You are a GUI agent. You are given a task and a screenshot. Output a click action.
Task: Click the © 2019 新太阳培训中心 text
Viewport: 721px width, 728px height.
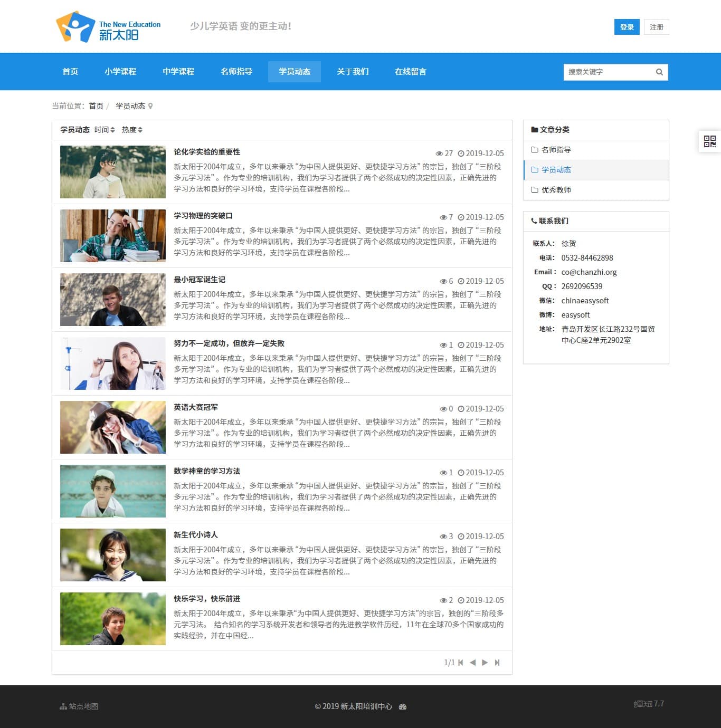[x=354, y=706]
